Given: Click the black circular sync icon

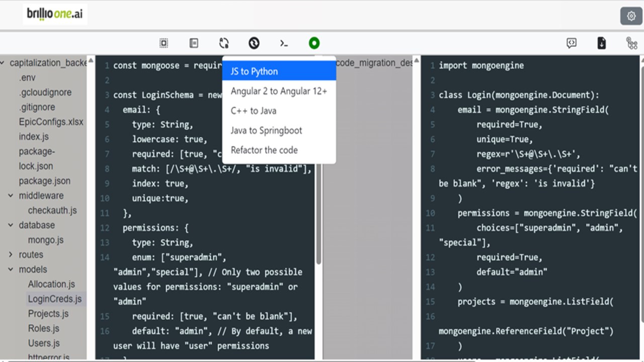Looking at the screenshot, I should 254,43.
